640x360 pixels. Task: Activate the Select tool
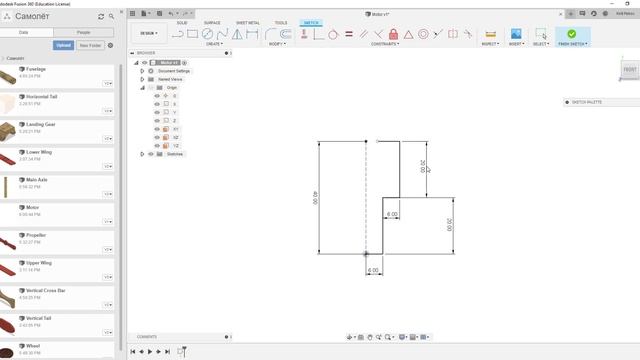click(541, 34)
